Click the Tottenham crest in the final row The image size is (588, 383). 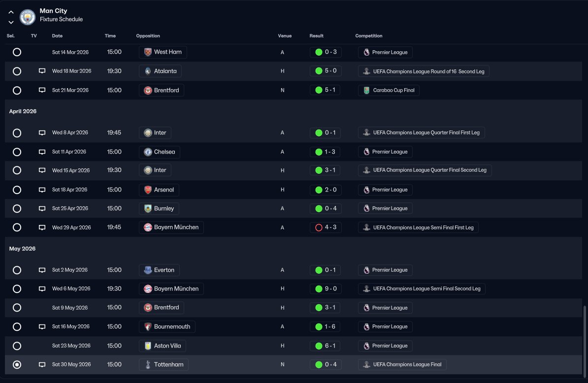tap(148, 365)
